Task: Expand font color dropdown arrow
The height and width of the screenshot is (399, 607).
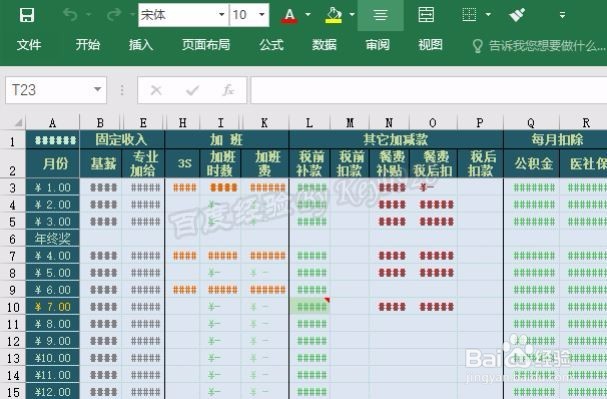Action: coord(308,15)
